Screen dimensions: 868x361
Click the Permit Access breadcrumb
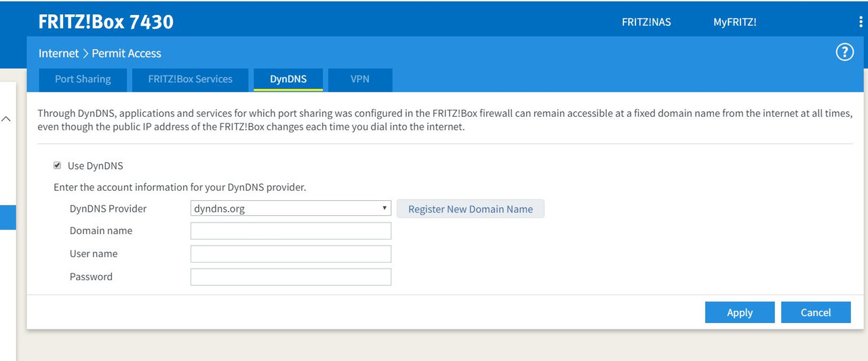click(127, 53)
